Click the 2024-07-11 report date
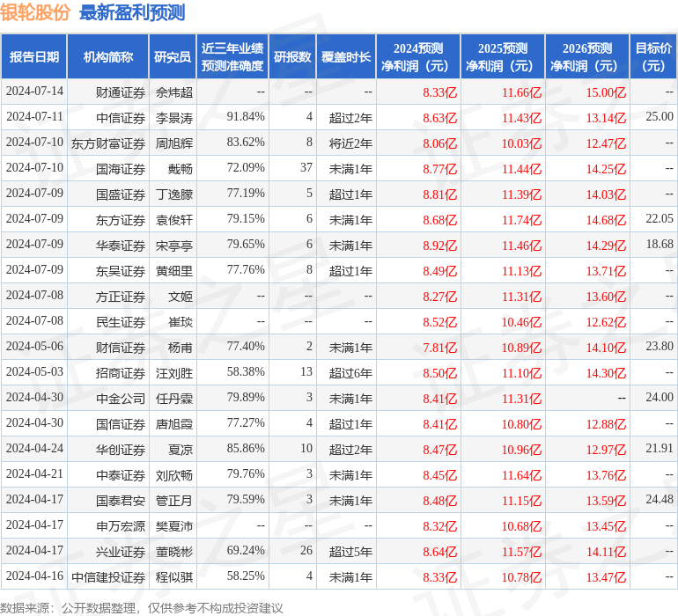678x616 pixels. coord(34,117)
